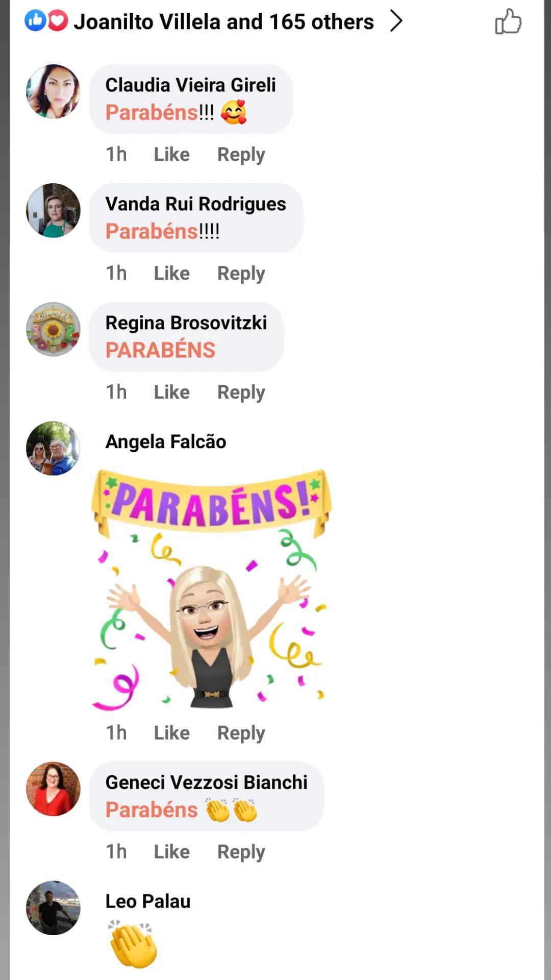Like Regina Brosovitzki's comment
This screenshot has height=980, width=551.
click(172, 392)
